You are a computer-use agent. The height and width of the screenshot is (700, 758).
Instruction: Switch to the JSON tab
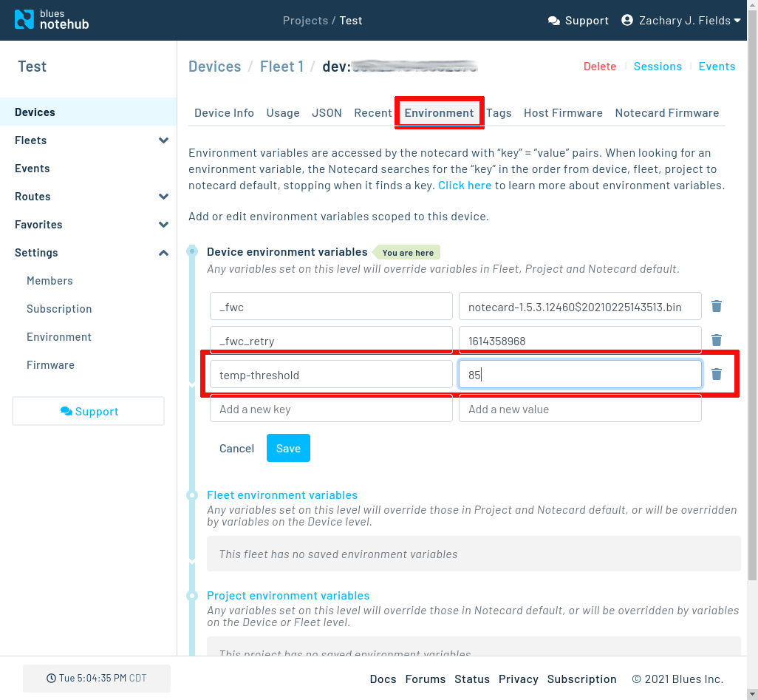(x=327, y=112)
